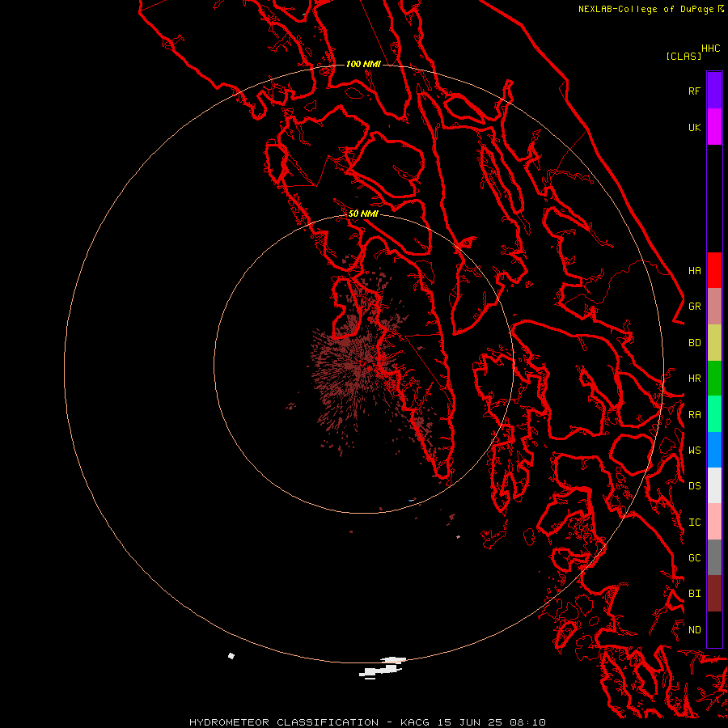Select the BD yellow legend block
Image resolution: width=728 pixels, height=728 pixels.
point(714,343)
